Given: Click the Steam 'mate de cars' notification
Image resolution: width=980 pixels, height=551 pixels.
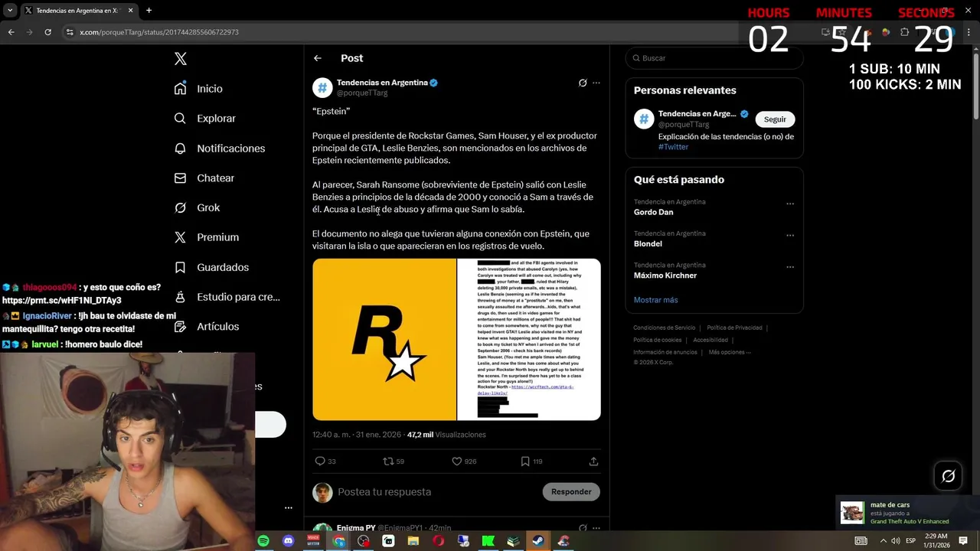Looking at the screenshot, I should (x=907, y=513).
